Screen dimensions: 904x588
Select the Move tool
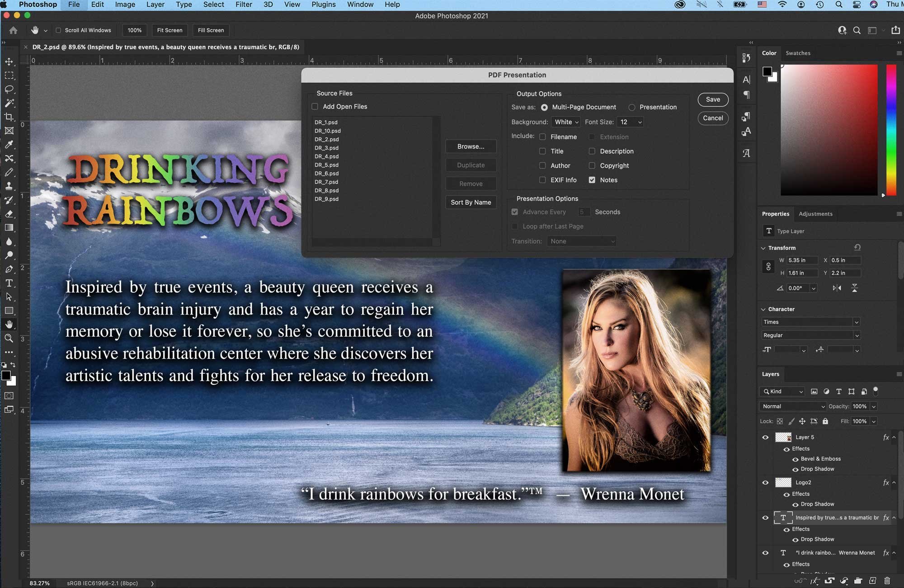coord(9,61)
